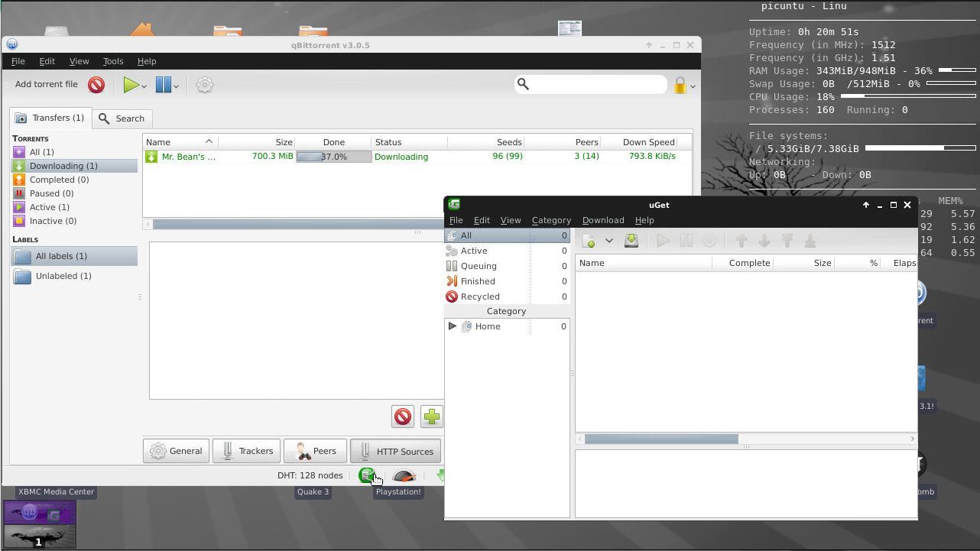Click the red delete torrent icon in qBittorrent
The image size is (980, 551).
96,85
